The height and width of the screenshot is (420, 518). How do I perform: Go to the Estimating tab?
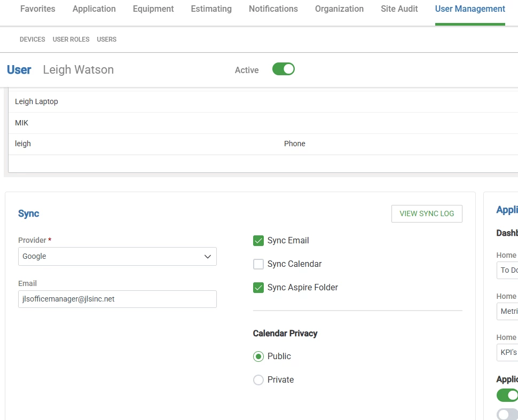211,9
